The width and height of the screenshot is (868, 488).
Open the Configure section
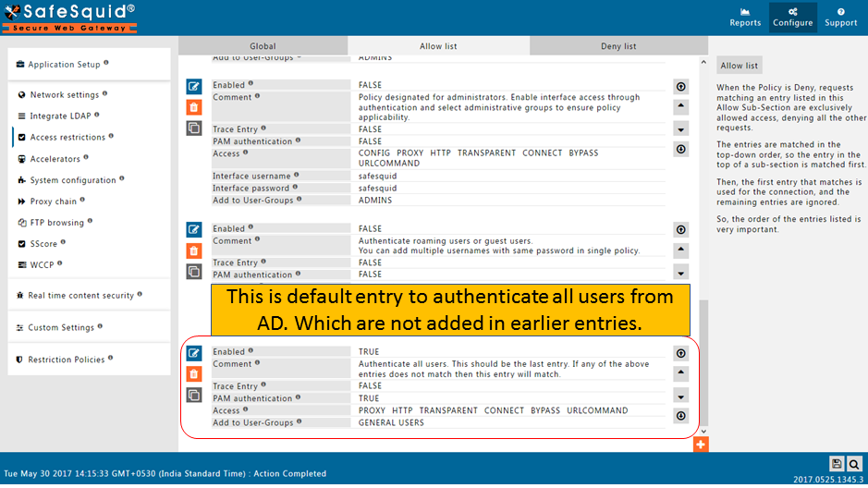coord(793,18)
